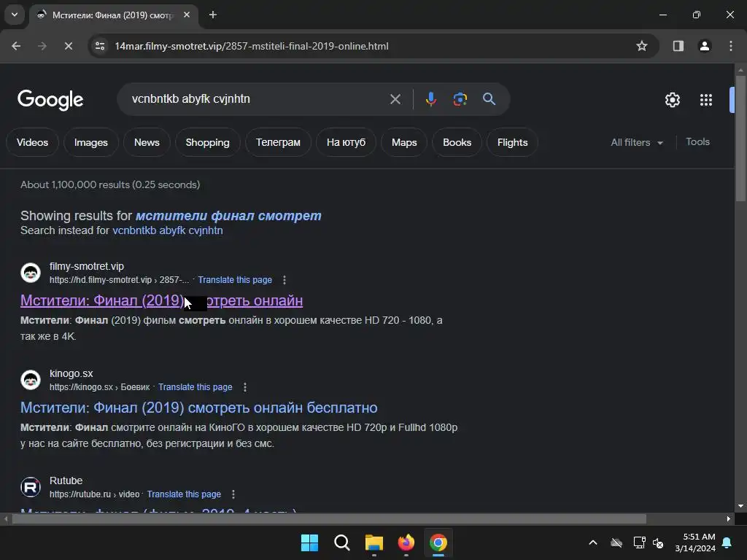The width and height of the screenshot is (747, 560).
Task: Open Firefox from the taskbar
Action: pos(406,542)
